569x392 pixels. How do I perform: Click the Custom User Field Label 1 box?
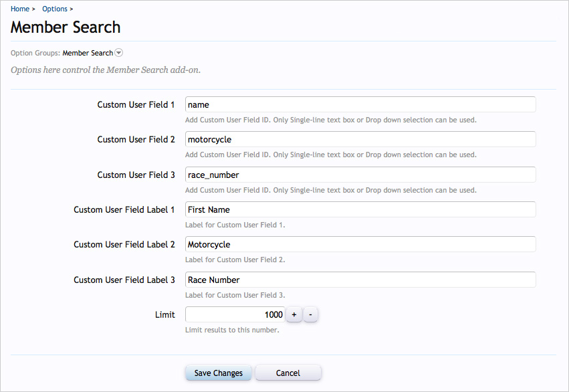click(x=360, y=209)
